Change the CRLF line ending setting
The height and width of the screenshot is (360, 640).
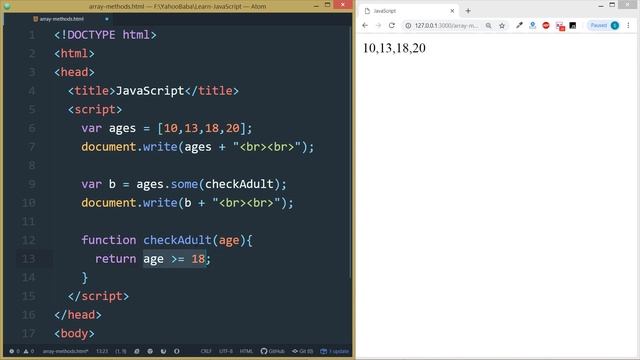[206, 351]
